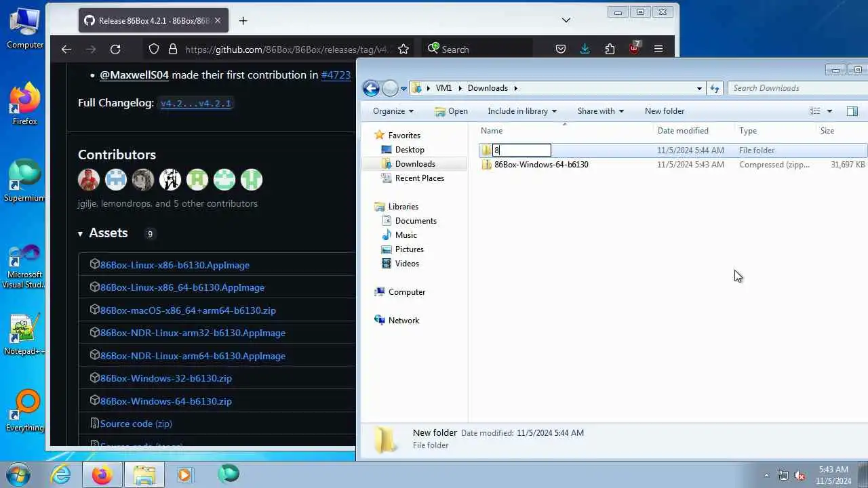The image size is (868, 488).
Task: Click the Open toolbar button
Action: (452, 111)
